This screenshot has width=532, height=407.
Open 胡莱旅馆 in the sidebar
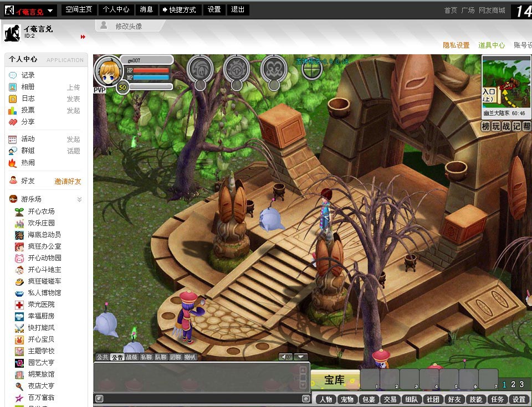pyautogui.click(x=41, y=374)
